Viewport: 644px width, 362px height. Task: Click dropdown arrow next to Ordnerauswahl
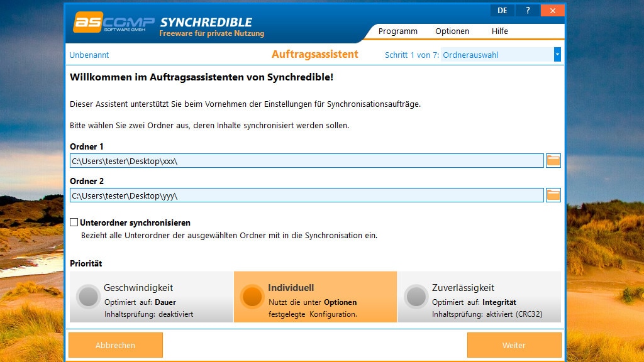pos(557,55)
